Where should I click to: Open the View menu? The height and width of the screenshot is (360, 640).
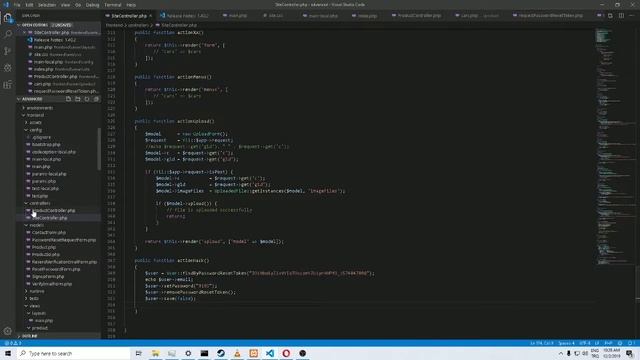(x=65, y=5)
